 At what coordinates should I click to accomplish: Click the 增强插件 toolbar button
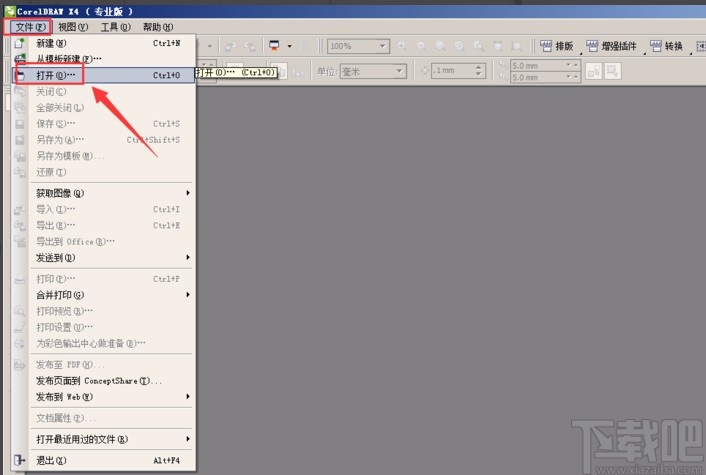tap(611, 46)
